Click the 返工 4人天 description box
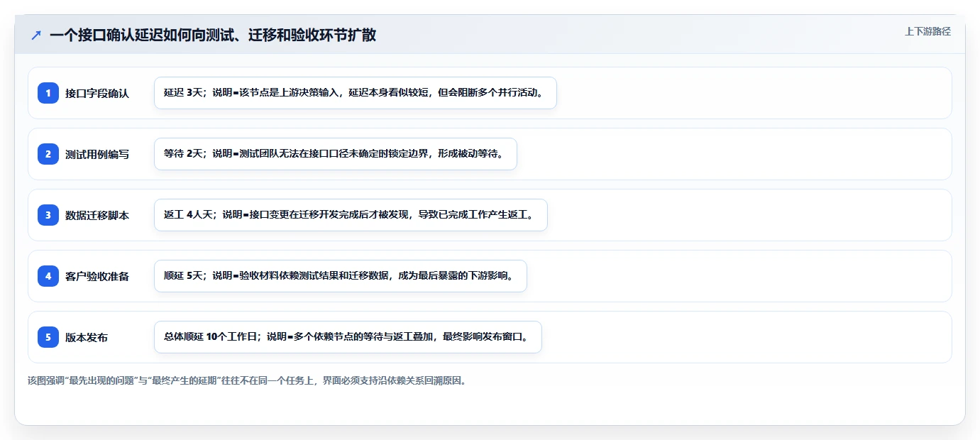 click(x=351, y=215)
